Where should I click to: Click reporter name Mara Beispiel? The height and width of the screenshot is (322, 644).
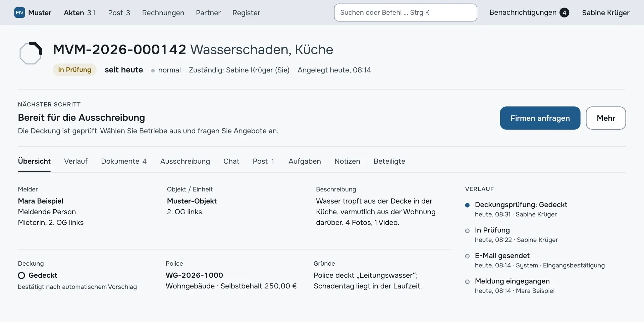(41, 201)
